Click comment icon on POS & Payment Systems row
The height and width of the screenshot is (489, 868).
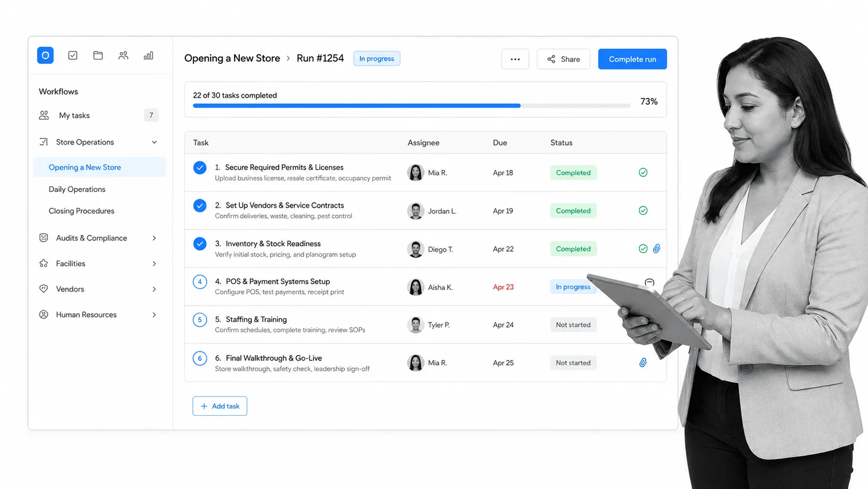click(649, 283)
